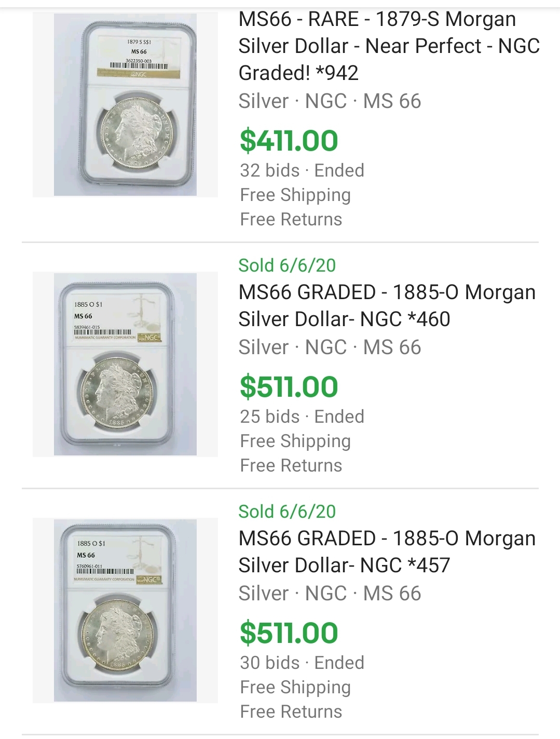Image resolution: width=560 pixels, height=739 pixels.
Task: Open the 1885-O Morgan *460 listing title
Action: click(387, 305)
